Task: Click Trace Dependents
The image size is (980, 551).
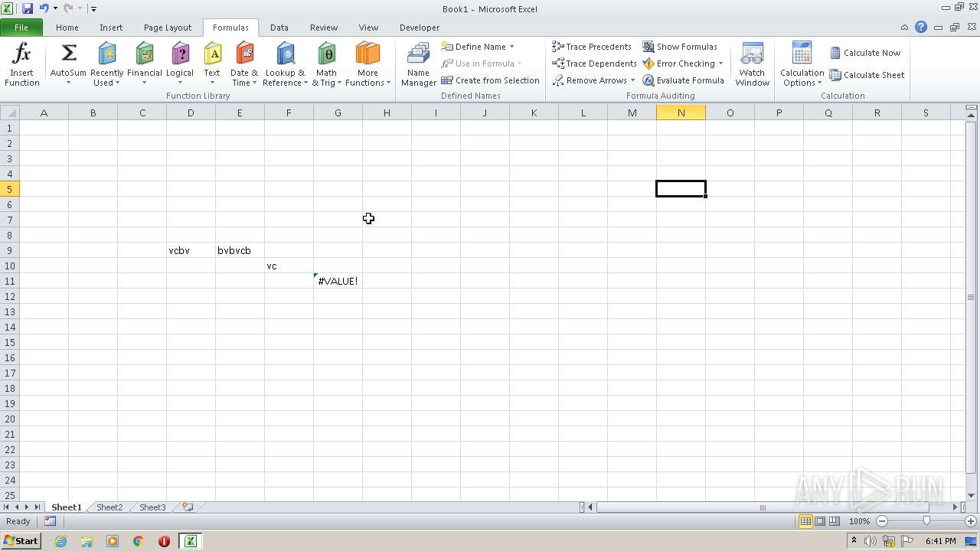Action: [594, 64]
